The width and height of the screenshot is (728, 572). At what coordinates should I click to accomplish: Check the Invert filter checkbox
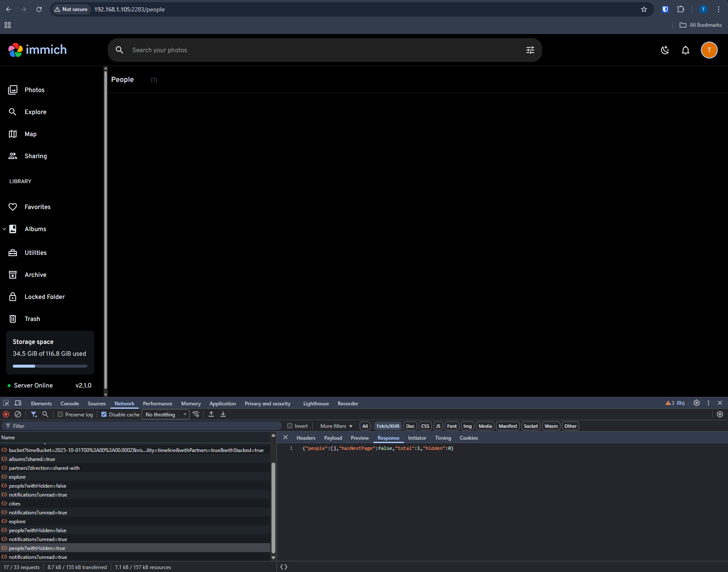pyautogui.click(x=289, y=426)
